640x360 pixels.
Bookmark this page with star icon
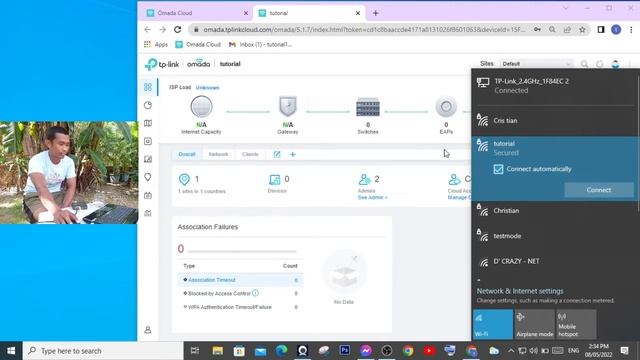[582, 29]
